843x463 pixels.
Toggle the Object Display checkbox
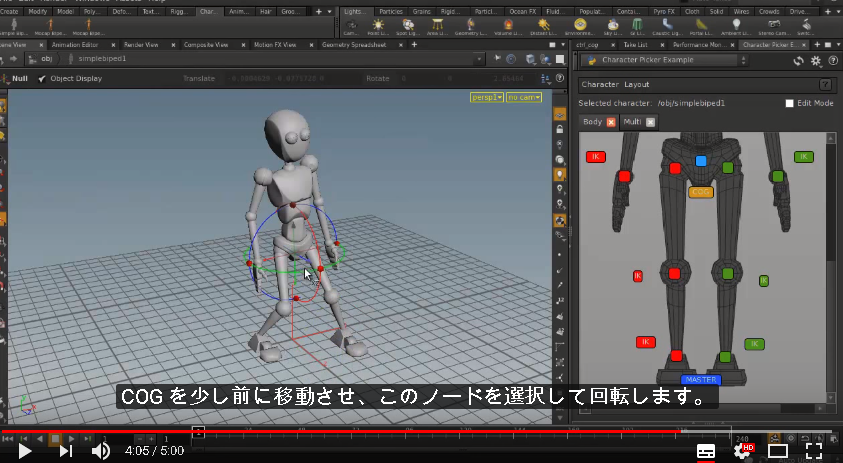point(42,79)
